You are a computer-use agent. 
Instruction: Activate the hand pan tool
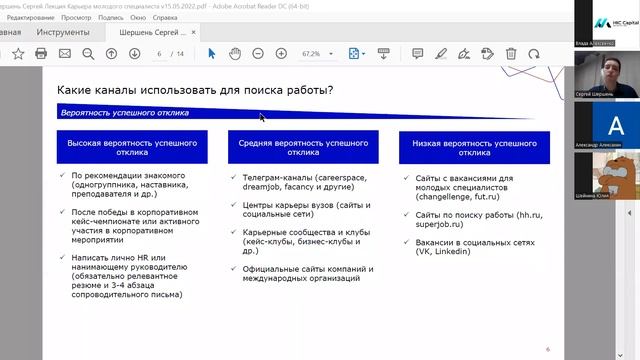[x=235, y=53]
